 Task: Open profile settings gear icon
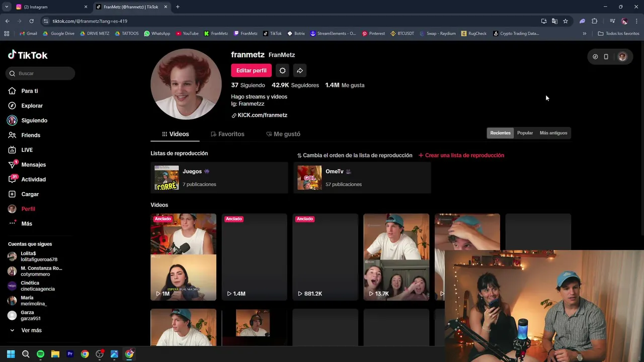[282, 70]
